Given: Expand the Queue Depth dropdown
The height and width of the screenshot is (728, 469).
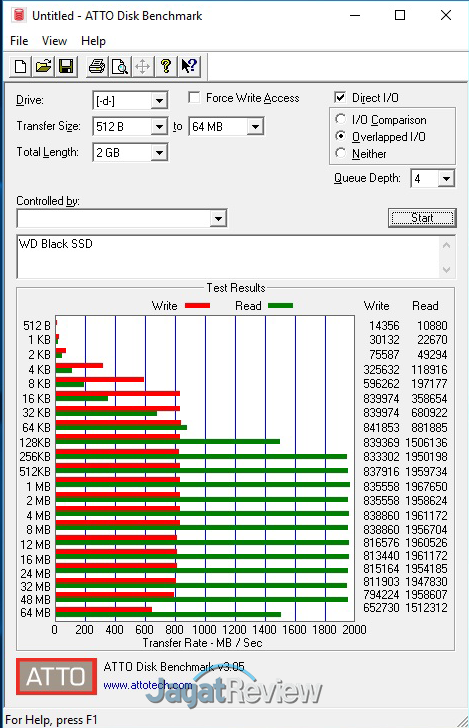Looking at the screenshot, I should (446, 178).
